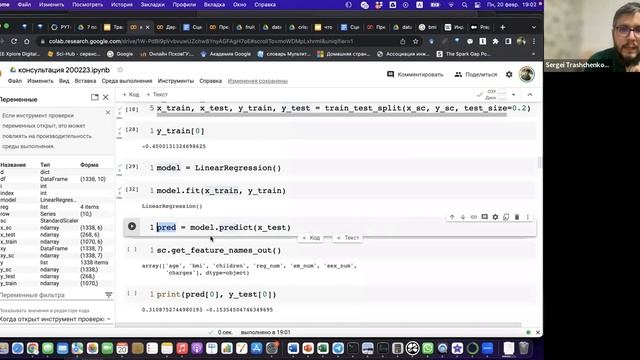Reload the browser page

click(x=14, y=41)
